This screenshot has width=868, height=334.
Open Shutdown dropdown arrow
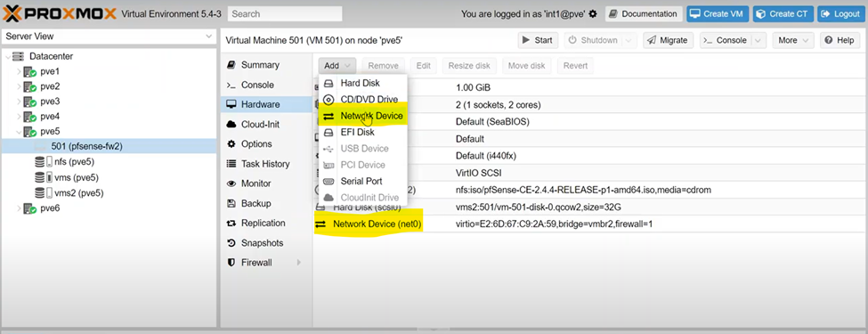pos(629,40)
